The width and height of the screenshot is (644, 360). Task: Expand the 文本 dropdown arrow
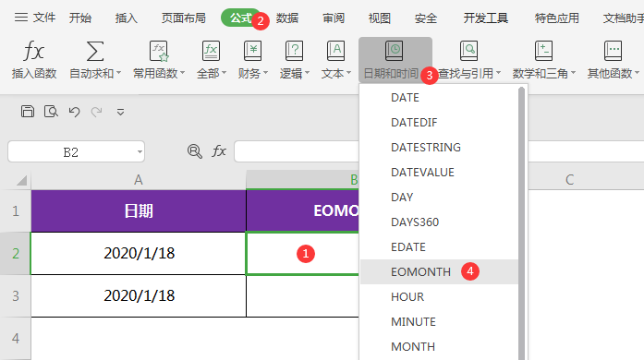point(348,73)
